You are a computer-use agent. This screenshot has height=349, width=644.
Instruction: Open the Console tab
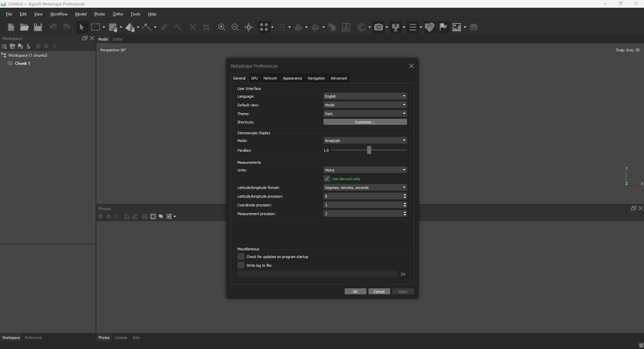[x=121, y=338]
